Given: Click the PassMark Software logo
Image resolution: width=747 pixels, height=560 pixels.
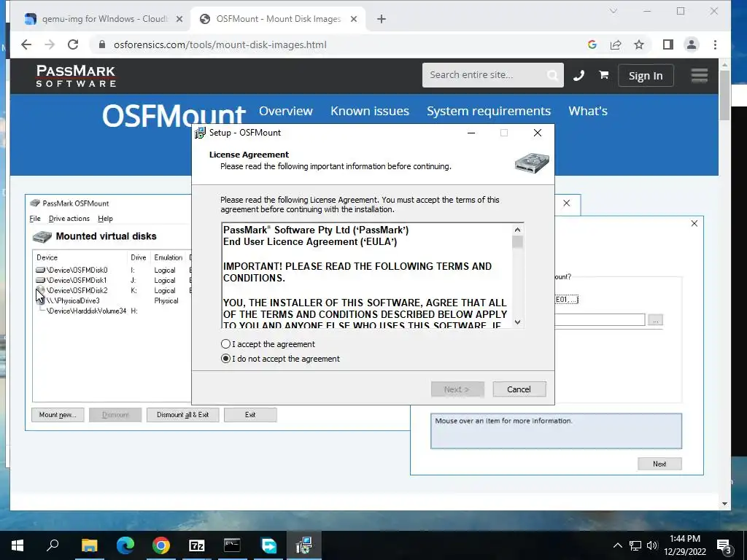Looking at the screenshot, I should [76, 76].
